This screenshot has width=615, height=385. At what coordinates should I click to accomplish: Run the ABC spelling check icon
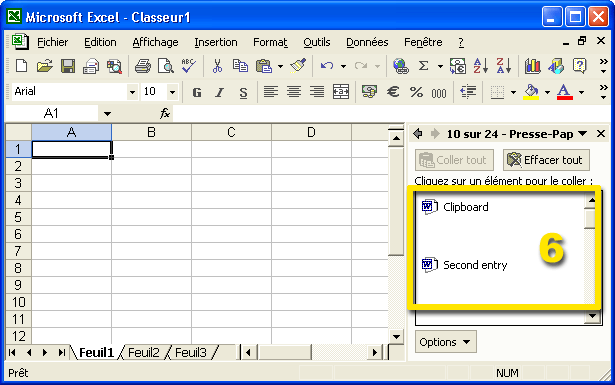pyautogui.click(x=189, y=66)
